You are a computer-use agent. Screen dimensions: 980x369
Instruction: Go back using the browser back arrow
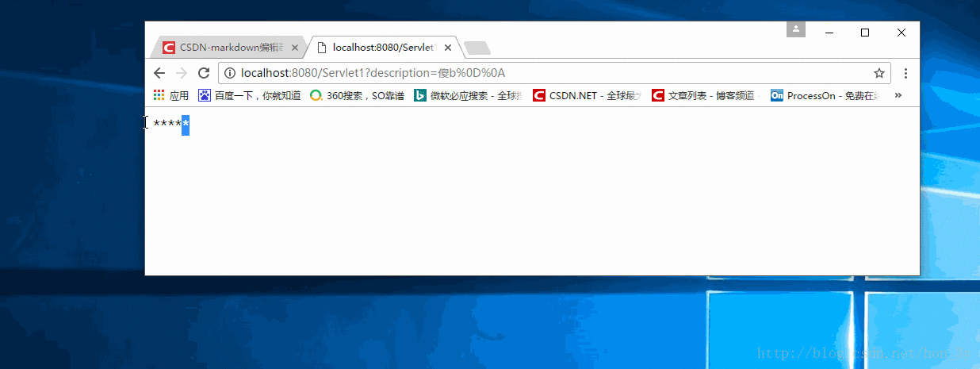pos(159,73)
